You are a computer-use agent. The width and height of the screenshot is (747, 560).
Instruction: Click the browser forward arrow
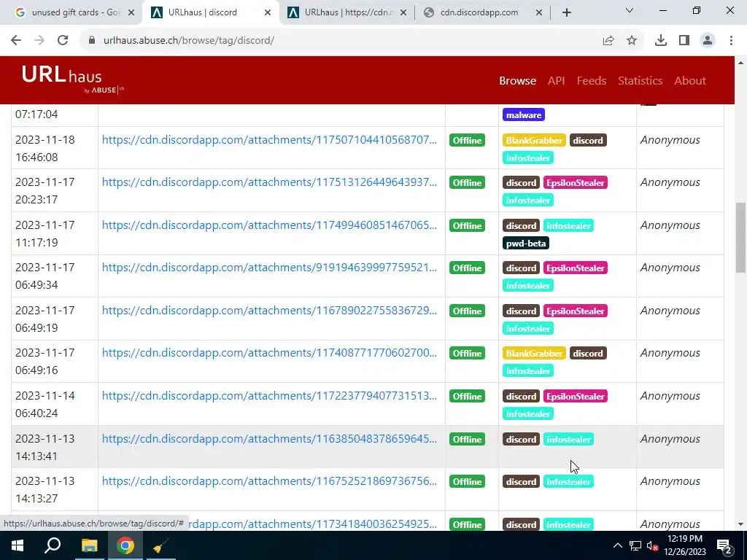click(39, 41)
